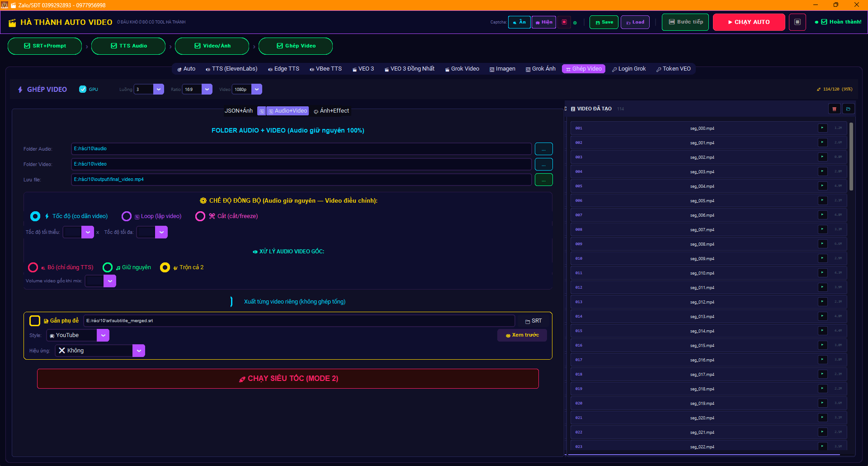Open the created videos folder icon
Screen dimensions: 868x466
(x=849, y=109)
